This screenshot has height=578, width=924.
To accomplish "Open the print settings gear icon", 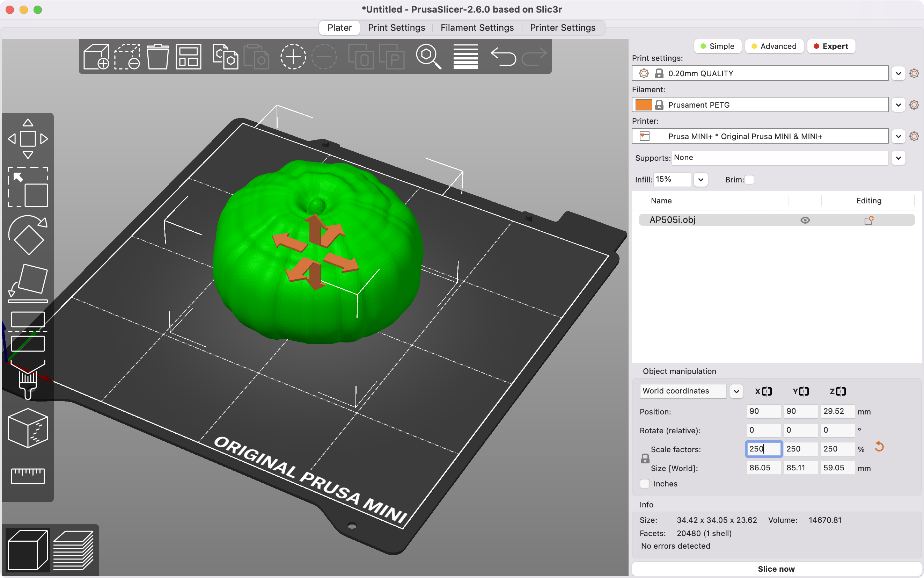I will (914, 73).
